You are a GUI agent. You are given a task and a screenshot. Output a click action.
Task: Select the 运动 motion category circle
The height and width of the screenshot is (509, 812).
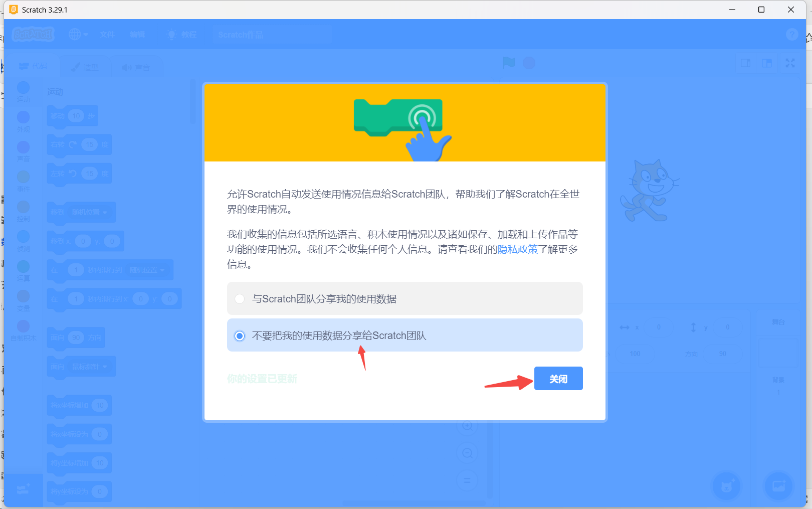(x=23, y=88)
